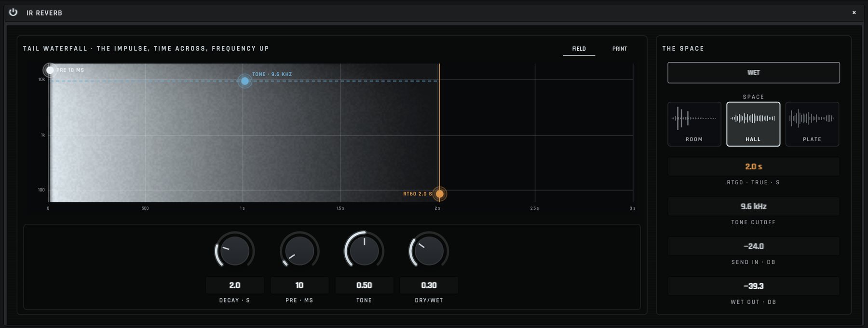Toggle the IR Reverb power button
This screenshot has height=328, width=868.
pos(13,13)
